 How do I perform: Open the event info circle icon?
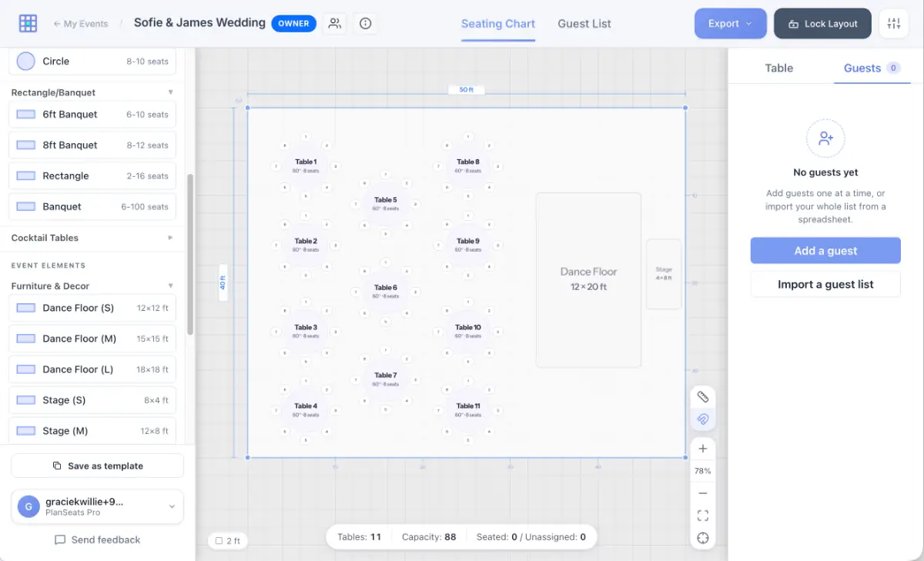tap(366, 24)
